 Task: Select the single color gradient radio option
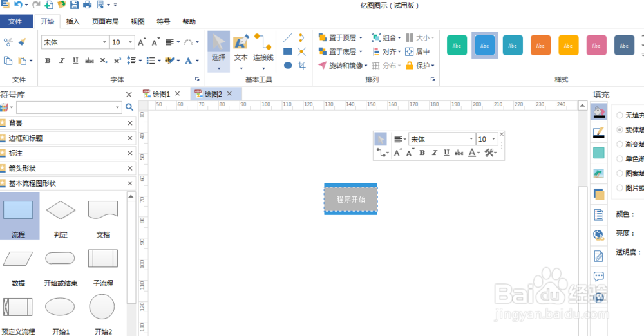[620, 158]
